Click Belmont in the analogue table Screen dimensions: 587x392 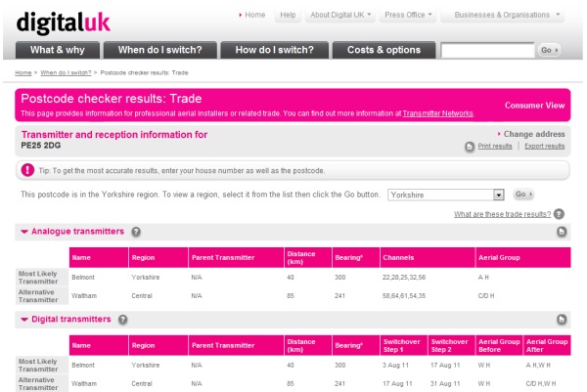83,278
